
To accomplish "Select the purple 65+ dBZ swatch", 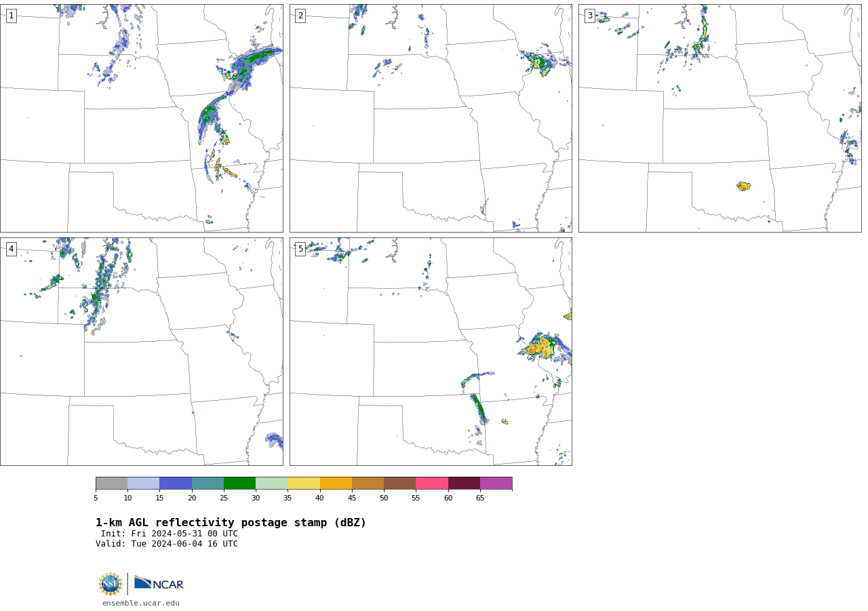I will pos(496,483).
